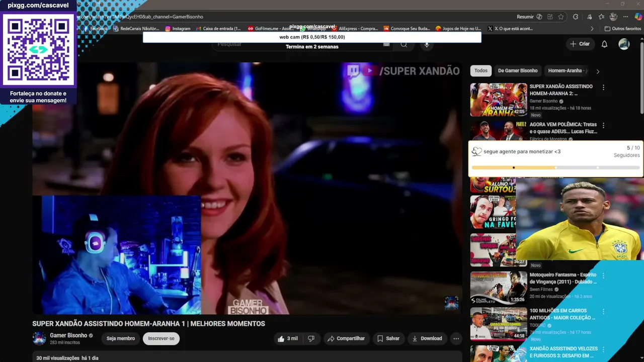Add page to favorites with star icon

[x=561, y=17]
